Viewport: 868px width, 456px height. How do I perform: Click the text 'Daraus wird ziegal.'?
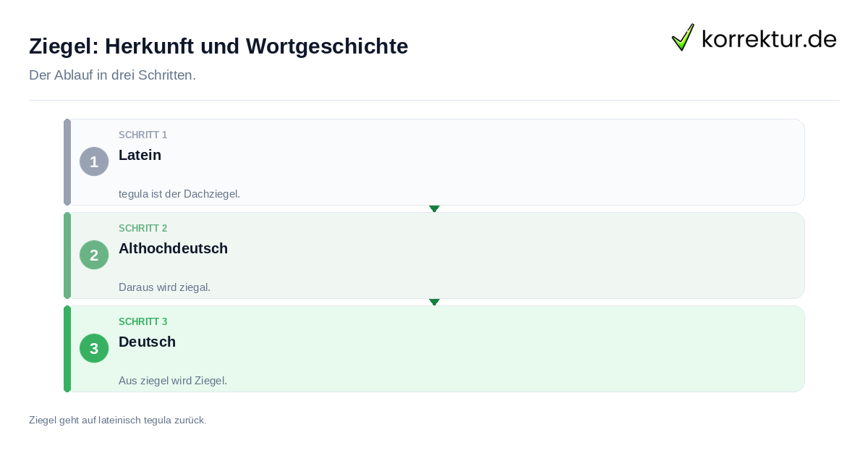[x=164, y=287]
